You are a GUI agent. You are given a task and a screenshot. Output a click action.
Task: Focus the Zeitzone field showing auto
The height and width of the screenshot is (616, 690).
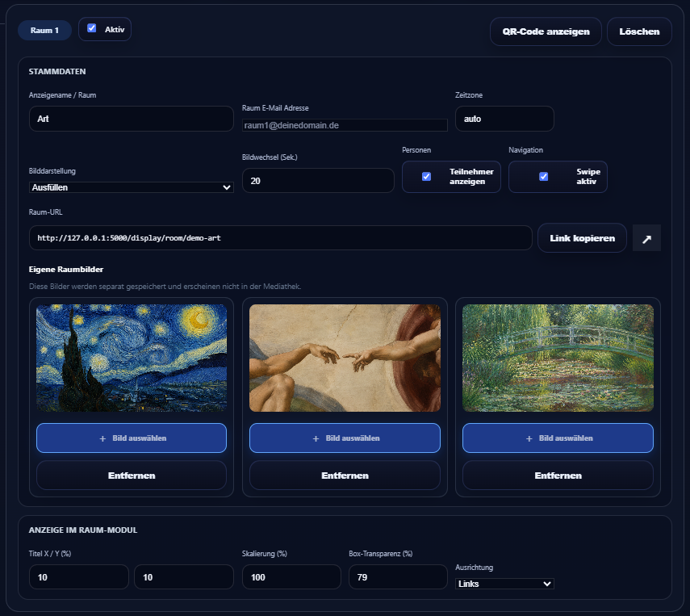[504, 119]
